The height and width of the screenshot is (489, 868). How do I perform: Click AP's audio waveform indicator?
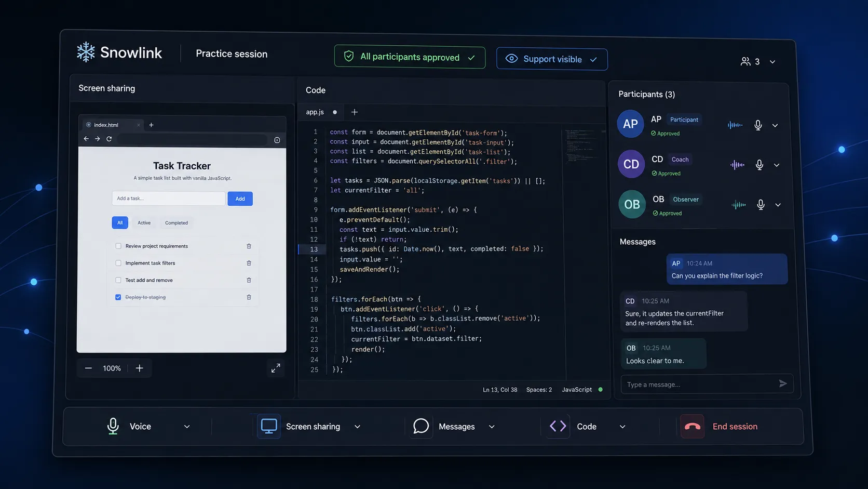tap(735, 125)
